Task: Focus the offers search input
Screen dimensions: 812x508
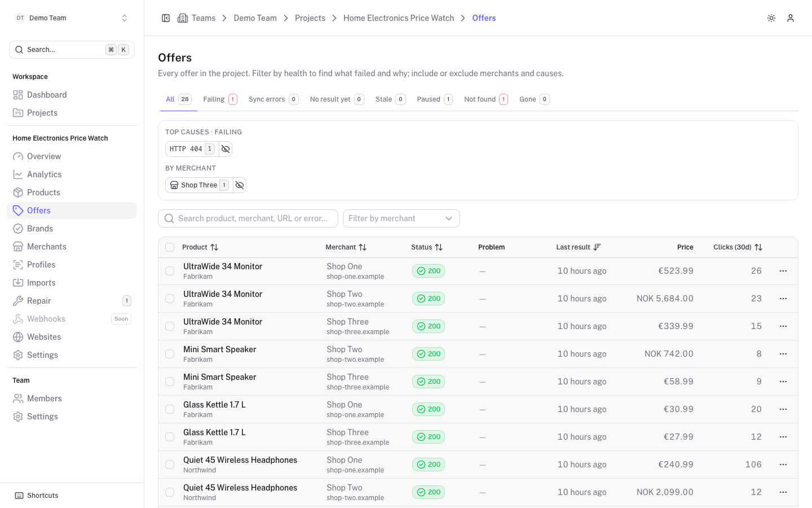Action: tap(248, 218)
